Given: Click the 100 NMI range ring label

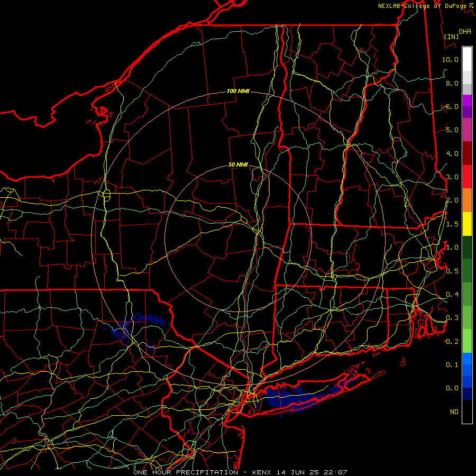Looking at the screenshot, I should pos(238,91).
